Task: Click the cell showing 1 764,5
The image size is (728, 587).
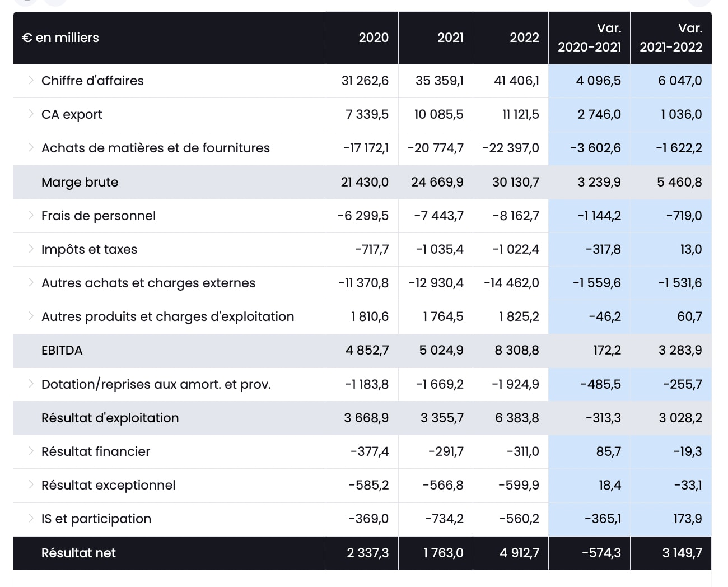Action: coord(443,316)
